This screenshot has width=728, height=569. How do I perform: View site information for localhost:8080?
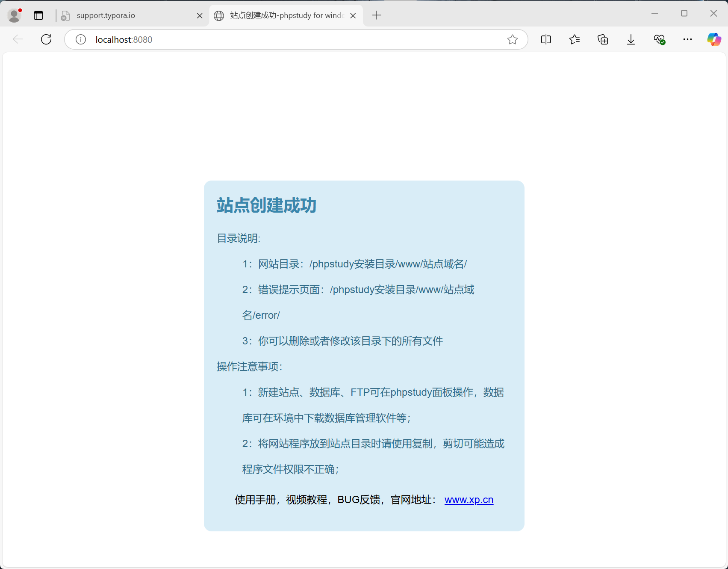80,39
